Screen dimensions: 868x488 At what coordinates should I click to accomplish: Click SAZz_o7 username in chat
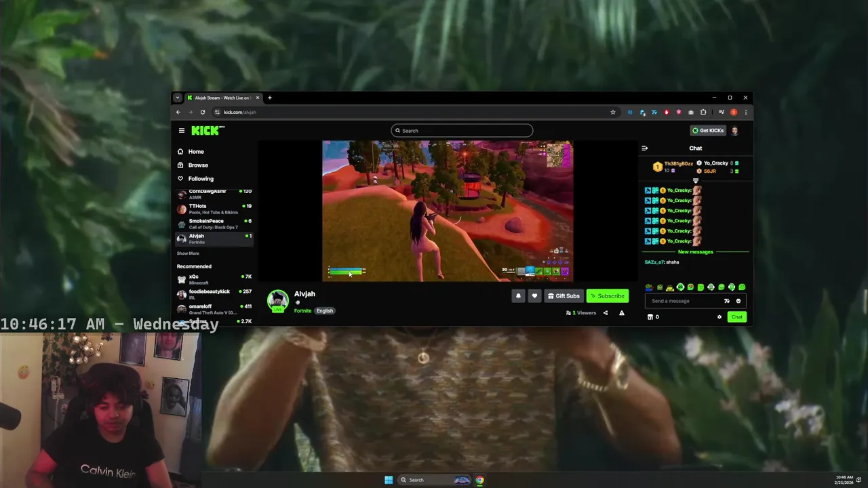pyautogui.click(x=654, y=262)
